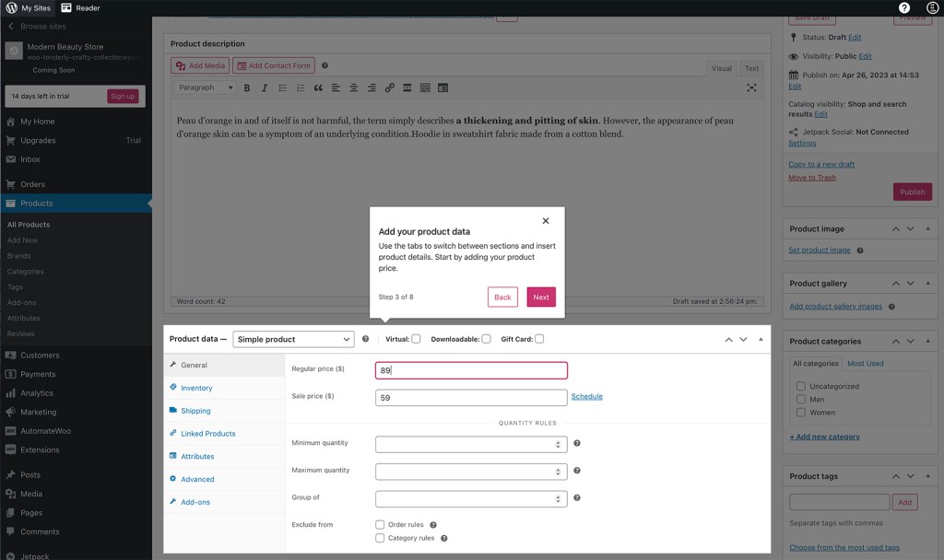Open the Simple product type dropdown
Screen dimensions: 944x560
[x=293, y=339]
